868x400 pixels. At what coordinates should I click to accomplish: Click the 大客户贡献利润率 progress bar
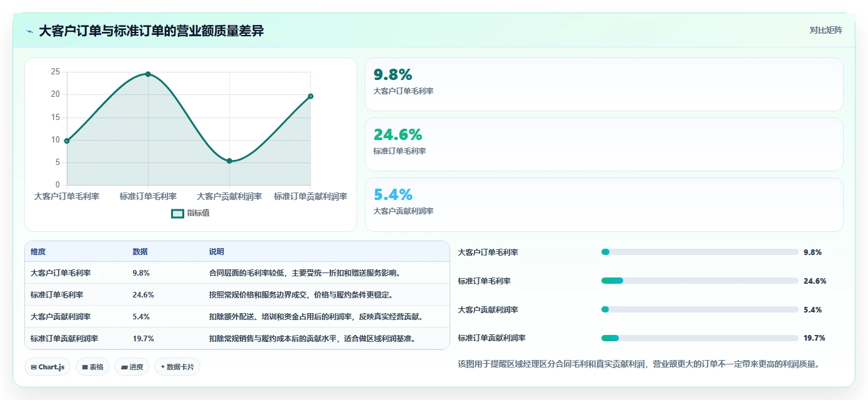(x=699, y=309)
